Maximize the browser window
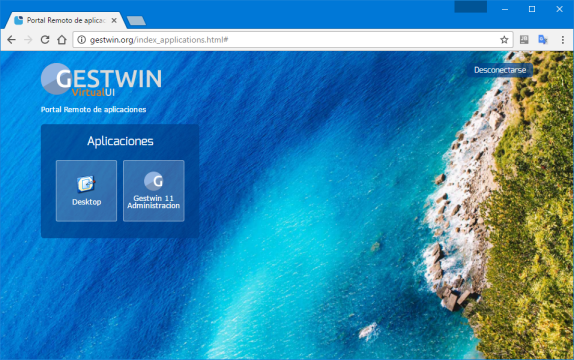The image size is (574, 360). (532, 9)
